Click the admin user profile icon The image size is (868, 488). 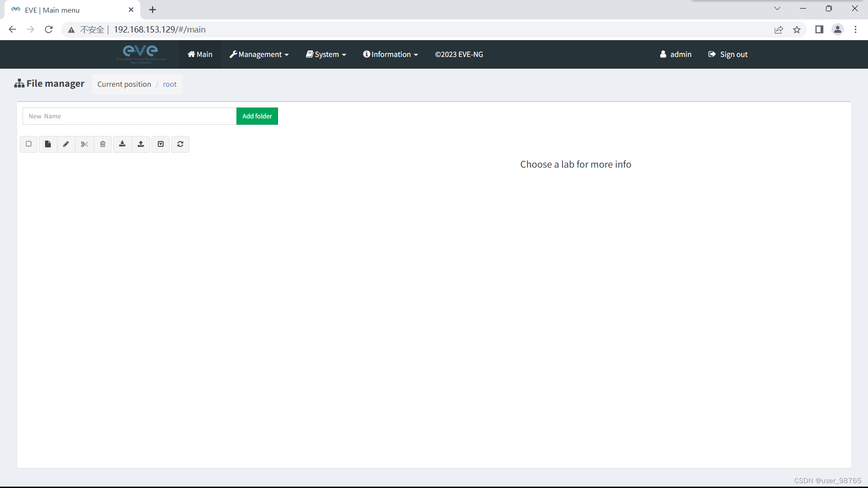pyautogui.click(x=663, y=54)
